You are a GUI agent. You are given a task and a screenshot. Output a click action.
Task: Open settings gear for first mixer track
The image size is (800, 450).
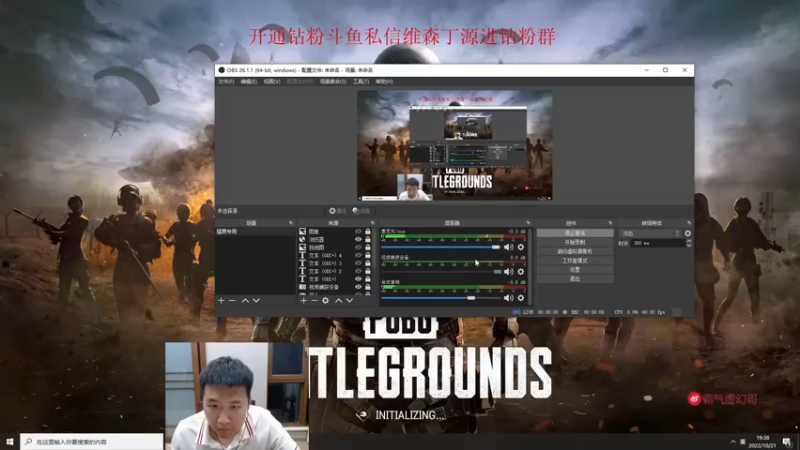tap(520, 247)
